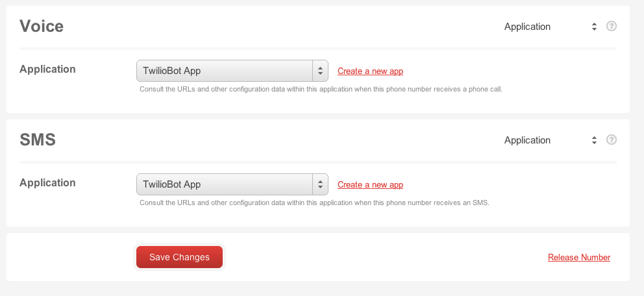This screenshot has height=296, width=644.
Task: Open the Voice configuration type dropdown
Action: 551,27
